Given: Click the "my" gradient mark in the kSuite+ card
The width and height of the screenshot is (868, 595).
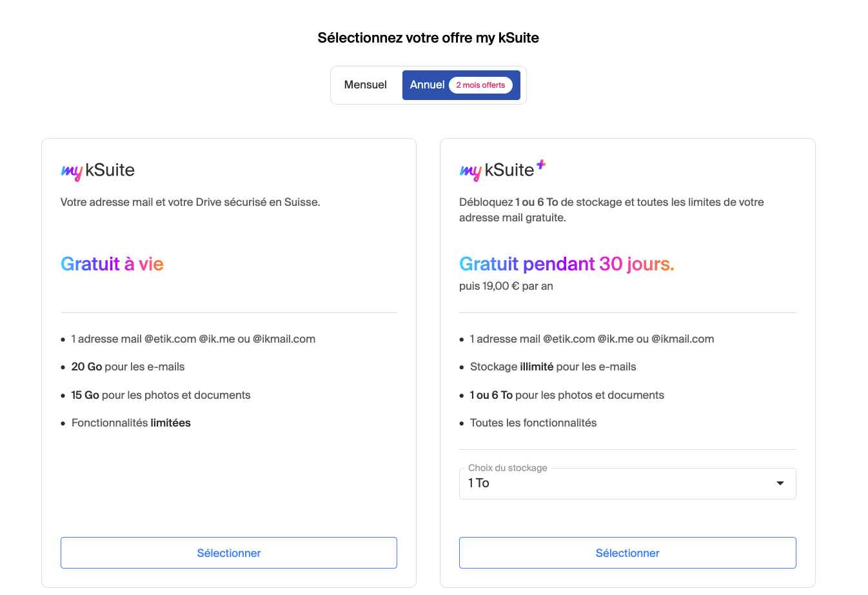Looking at the screenshot, I should pos(470,172).
